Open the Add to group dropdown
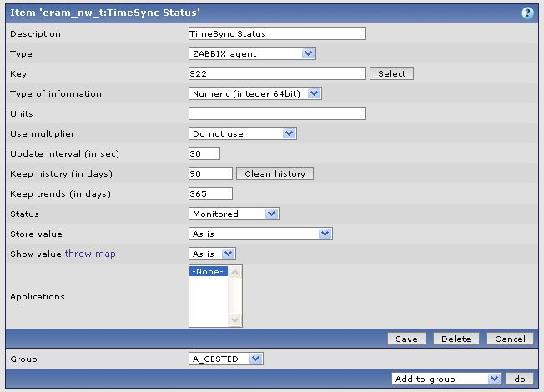The image size is (544, 392). (446, 379)
